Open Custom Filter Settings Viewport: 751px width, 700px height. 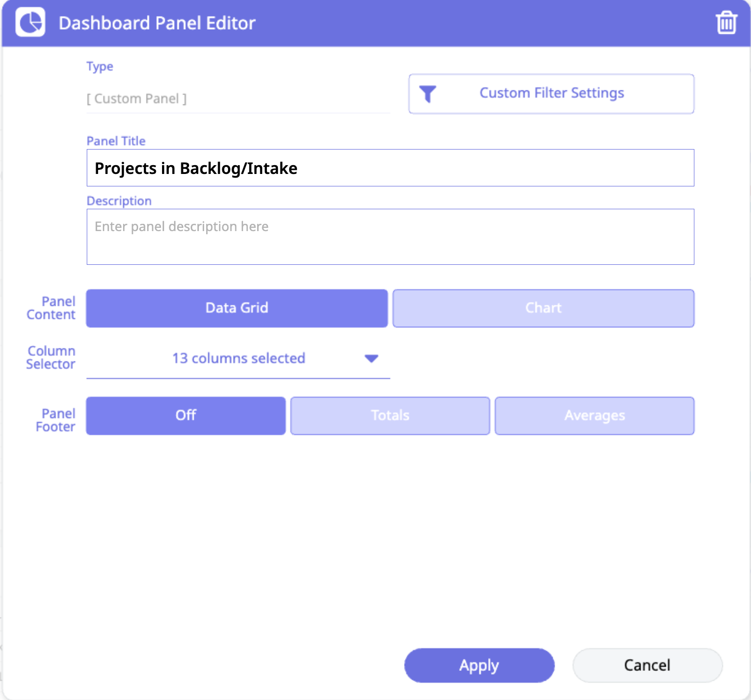click(551, 93)
